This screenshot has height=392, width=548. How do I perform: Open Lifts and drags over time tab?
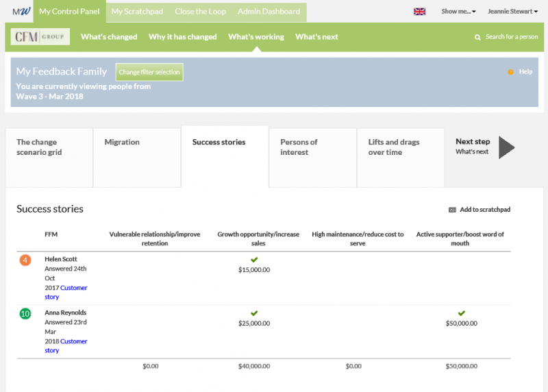[401, 158]
